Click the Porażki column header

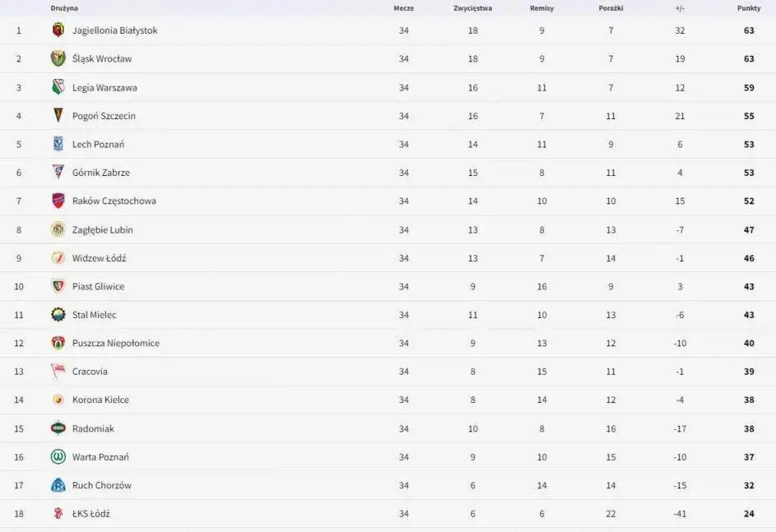point(611,8)
